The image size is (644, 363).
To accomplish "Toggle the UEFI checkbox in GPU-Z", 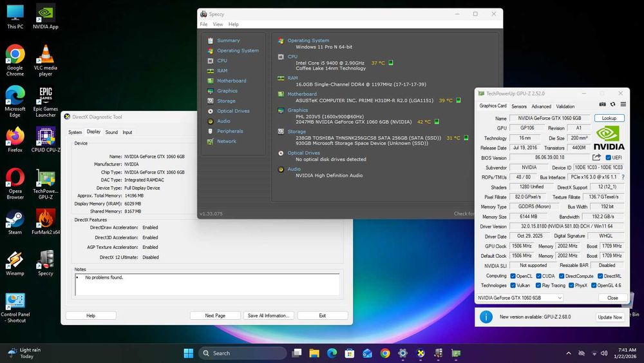I will (x=609, y=157).
